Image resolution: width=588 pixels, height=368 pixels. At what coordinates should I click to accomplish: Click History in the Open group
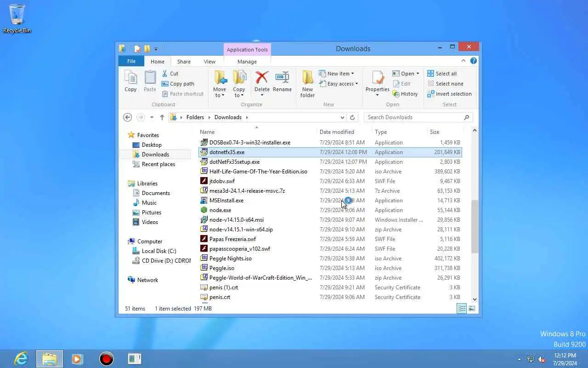coord(405,94)
